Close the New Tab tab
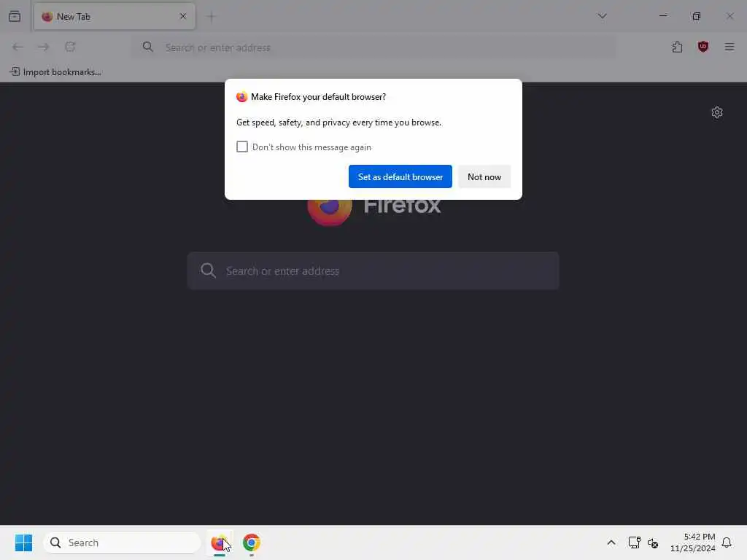The height and width of the screenshot is (560, 747). click(x=183, y=17)
